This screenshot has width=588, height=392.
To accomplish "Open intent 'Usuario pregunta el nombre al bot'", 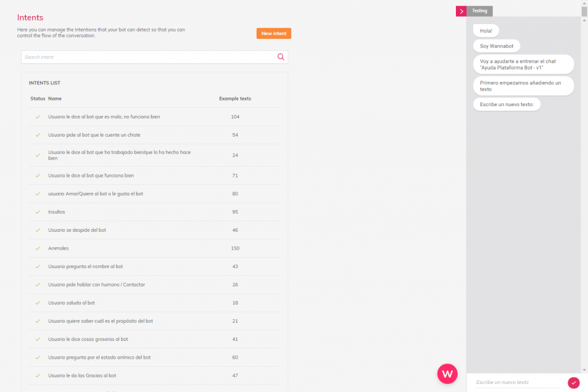I will tap(86, 267).
